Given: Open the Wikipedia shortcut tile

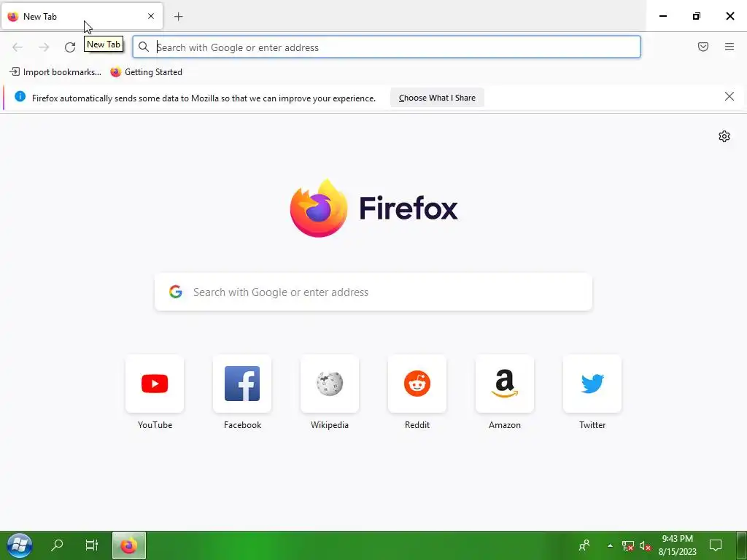Looking at the screenshot, I should tap(330, 384).
